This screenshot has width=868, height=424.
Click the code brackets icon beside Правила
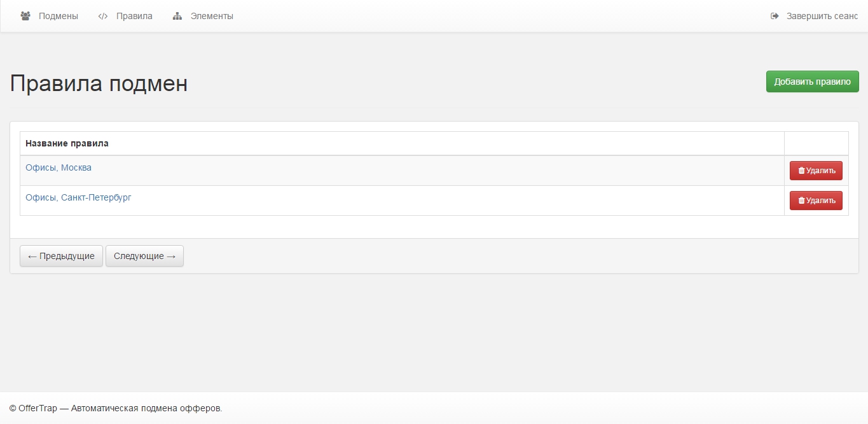pyautogui.click(x=103, y=16)
